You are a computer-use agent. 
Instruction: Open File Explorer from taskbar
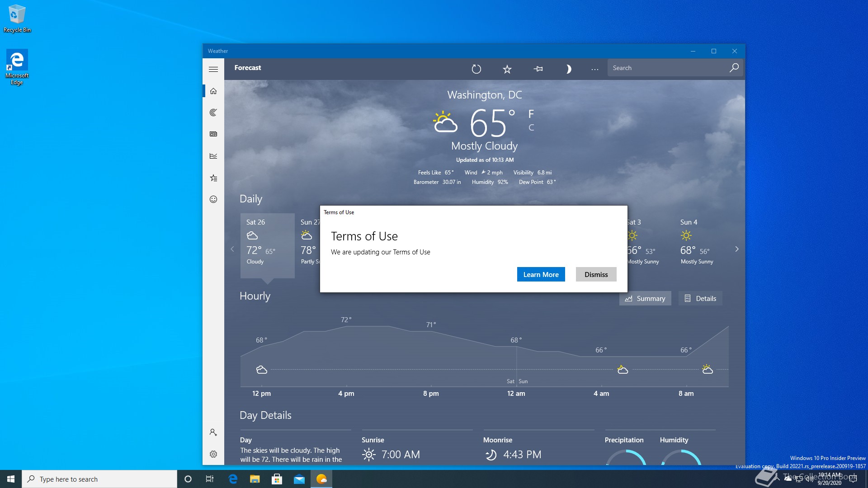(x=255, y=479)
